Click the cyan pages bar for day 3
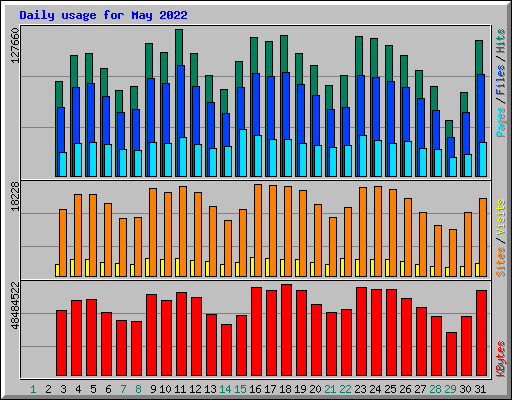 pos(63,164)
